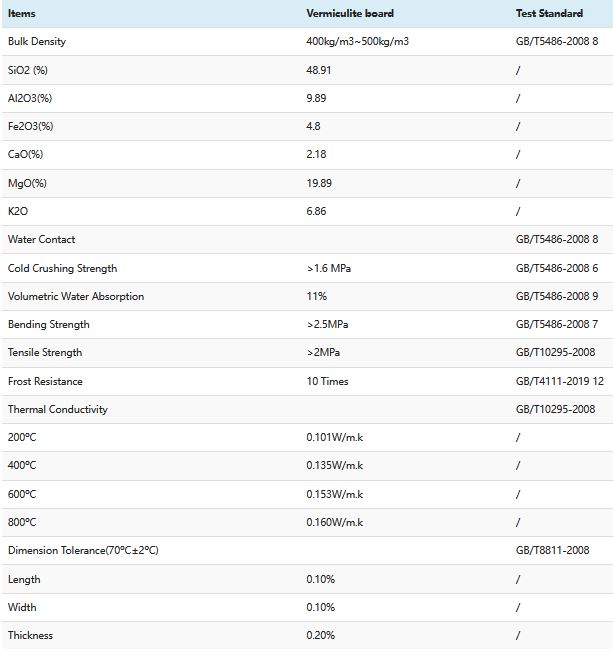Select the Bulk Density row label
The image size is (613, 672).
click(x=37, y=41)
